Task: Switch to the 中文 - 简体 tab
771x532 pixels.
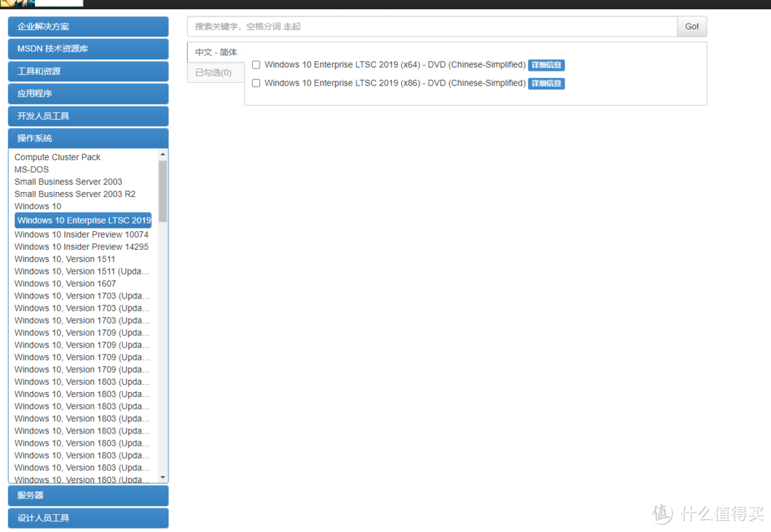Action: pyautogui.click(x=216, y=52)
